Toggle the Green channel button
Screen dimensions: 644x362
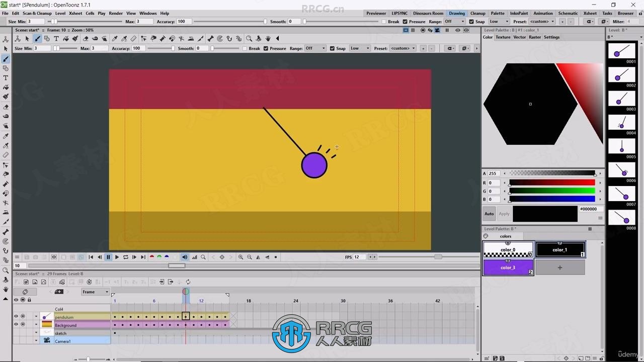[159, 257]
